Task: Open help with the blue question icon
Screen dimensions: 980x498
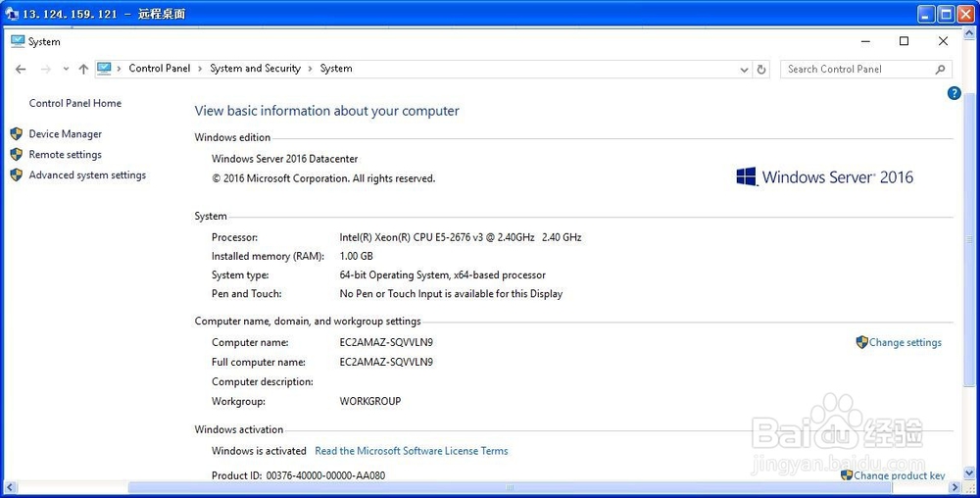Action: tap(954, 93)
